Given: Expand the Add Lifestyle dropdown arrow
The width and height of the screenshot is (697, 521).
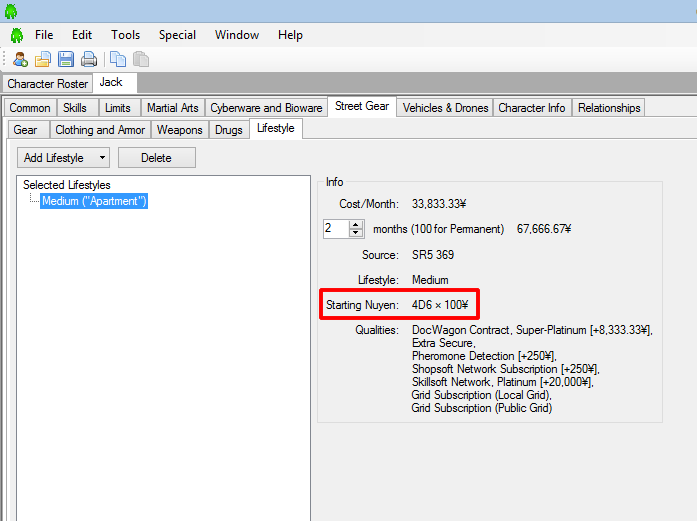Looking at the screenshot, I should point(103,158).
